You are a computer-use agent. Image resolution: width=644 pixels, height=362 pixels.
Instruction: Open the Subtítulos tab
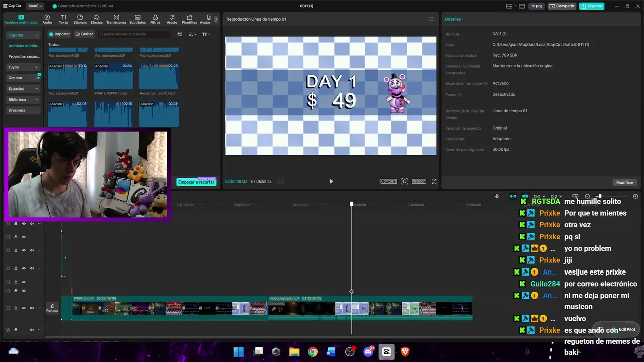(x=137, y=19)
